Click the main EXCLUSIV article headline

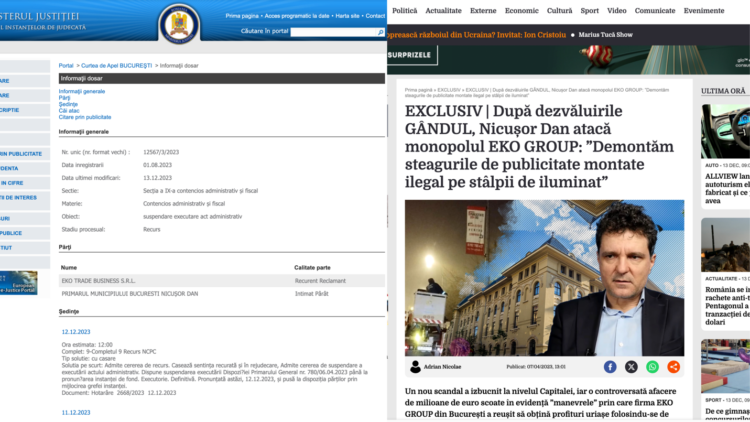point(539,146)
